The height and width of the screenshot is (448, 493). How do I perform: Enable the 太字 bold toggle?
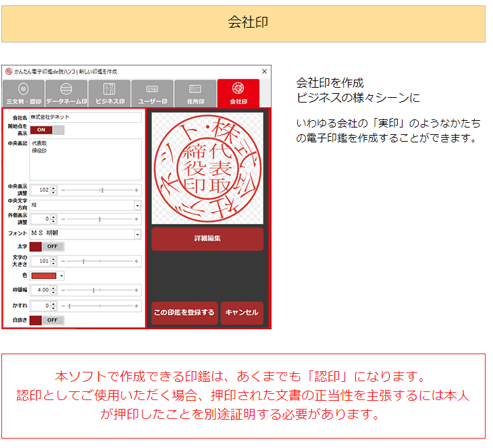47,246
